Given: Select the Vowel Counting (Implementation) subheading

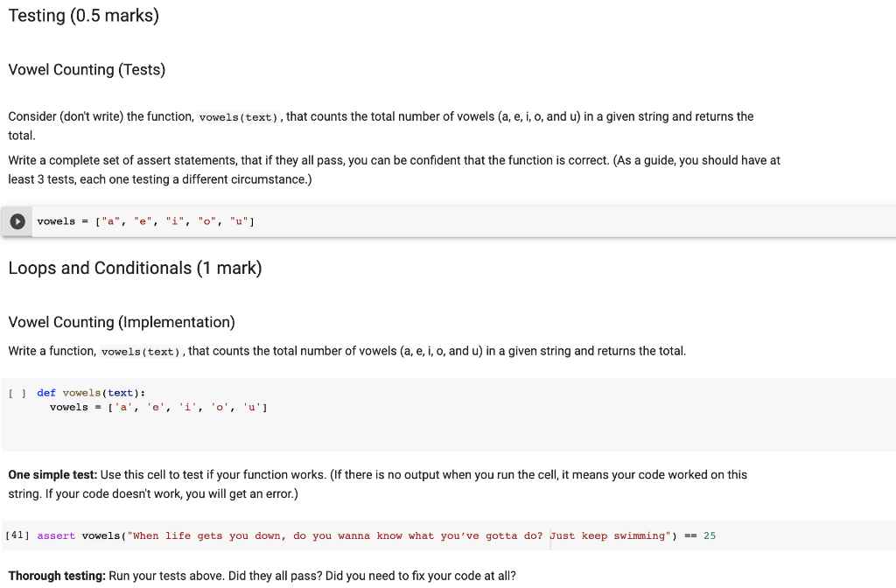Looking at the screenshot, I should pos(121,322).
